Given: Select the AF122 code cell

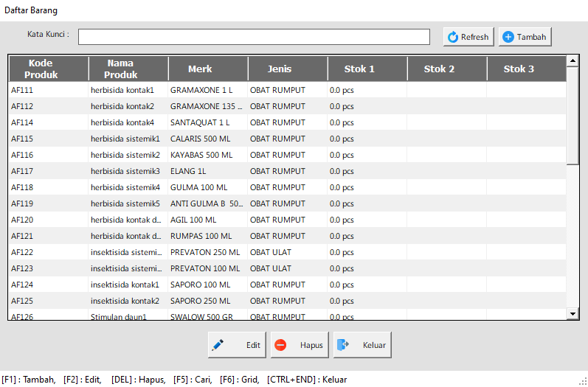Looking at the screenshot, I should coord(49,252).
